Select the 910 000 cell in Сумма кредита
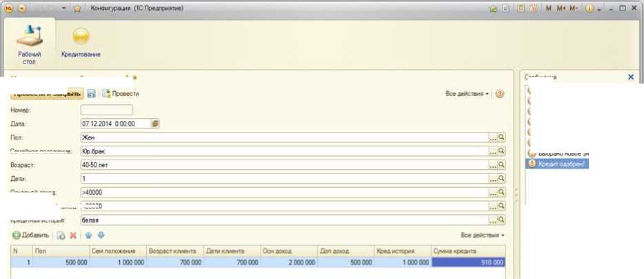644x279 pixels. click(469, 262)
